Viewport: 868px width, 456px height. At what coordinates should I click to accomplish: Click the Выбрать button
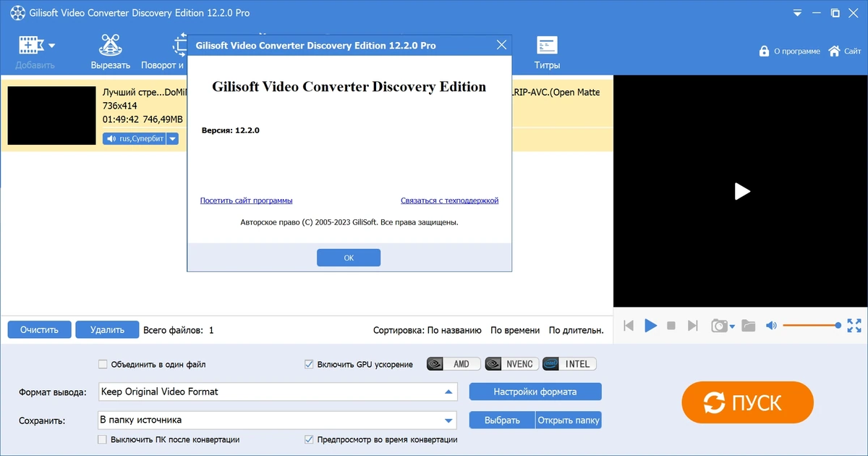[x=502, y=420]
